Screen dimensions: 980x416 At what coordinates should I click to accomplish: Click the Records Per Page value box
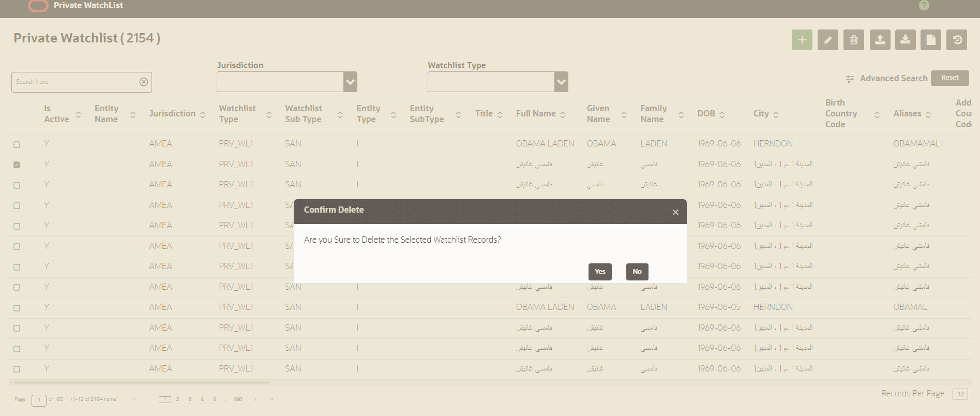click(960, 394)
